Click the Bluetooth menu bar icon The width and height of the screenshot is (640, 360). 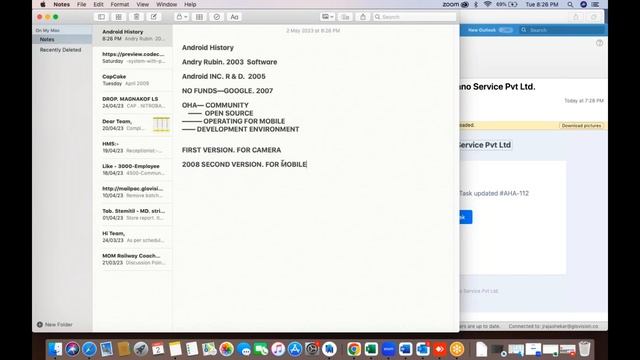pyautogui.click(x=476, y=4)
